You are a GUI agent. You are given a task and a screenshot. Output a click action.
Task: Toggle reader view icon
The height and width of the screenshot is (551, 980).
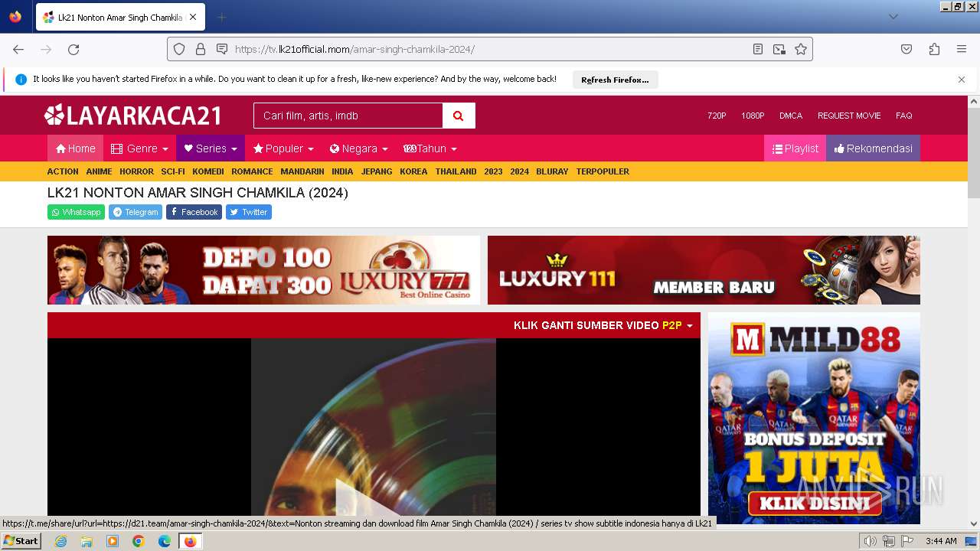(x=758, y=49)
